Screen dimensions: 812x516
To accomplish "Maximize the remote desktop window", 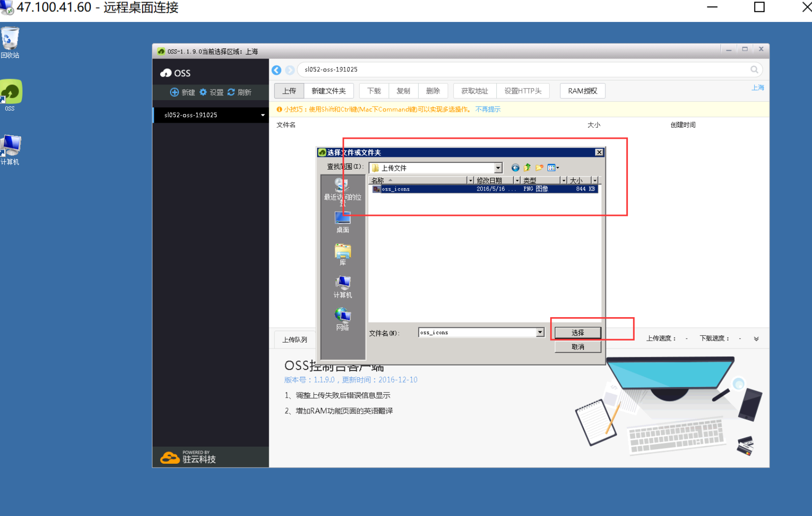I will pos(759,7).
